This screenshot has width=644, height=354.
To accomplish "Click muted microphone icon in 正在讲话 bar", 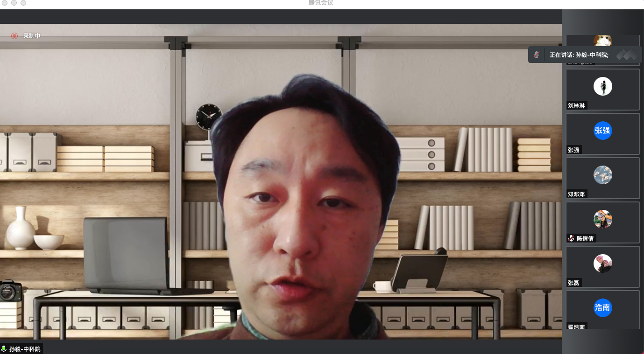I will (537, 55).
